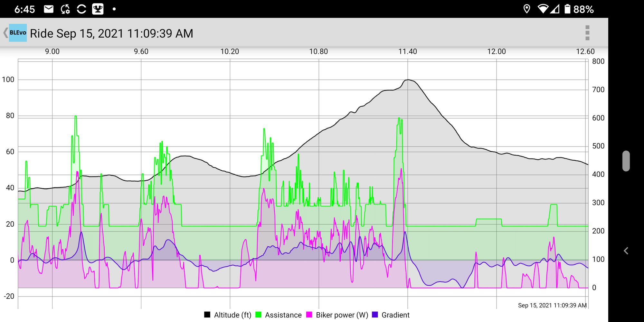Tap the circular refresh status icon
This screenshot has width=644, height=322.
pos(81,9)
